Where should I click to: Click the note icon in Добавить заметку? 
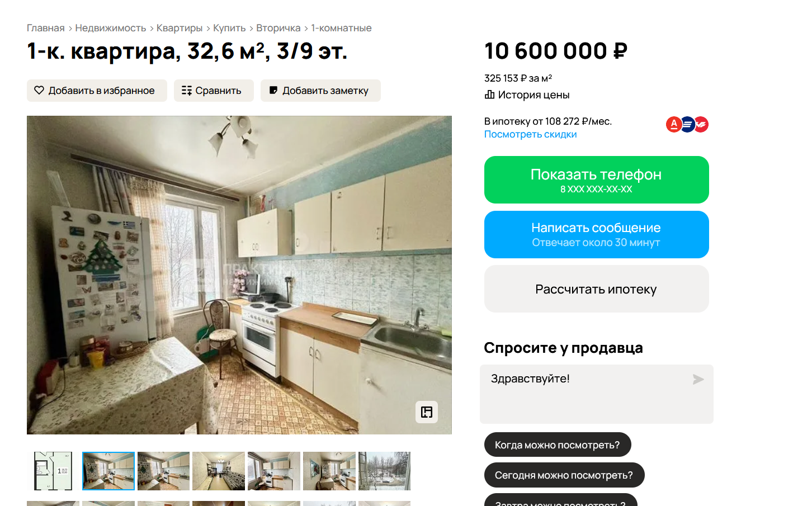[273, 90]
